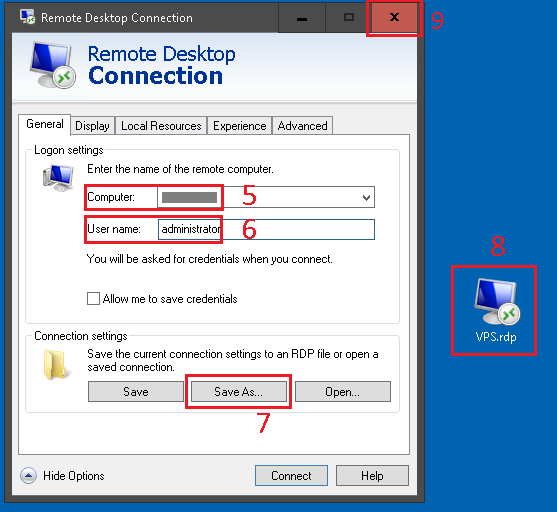Click the Remote Desktop banner monitor logo
Screen dimensions: 557x512
click(53, 65)
